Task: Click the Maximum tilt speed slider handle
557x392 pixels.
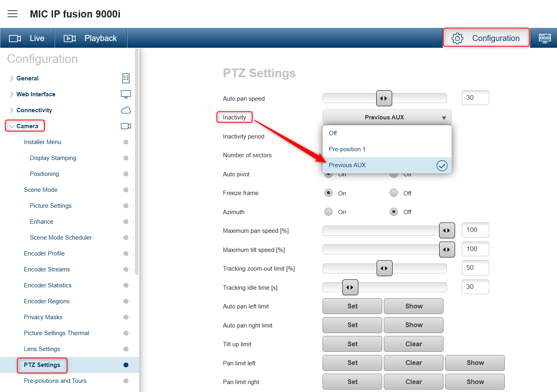Action: tap(447, 250)
